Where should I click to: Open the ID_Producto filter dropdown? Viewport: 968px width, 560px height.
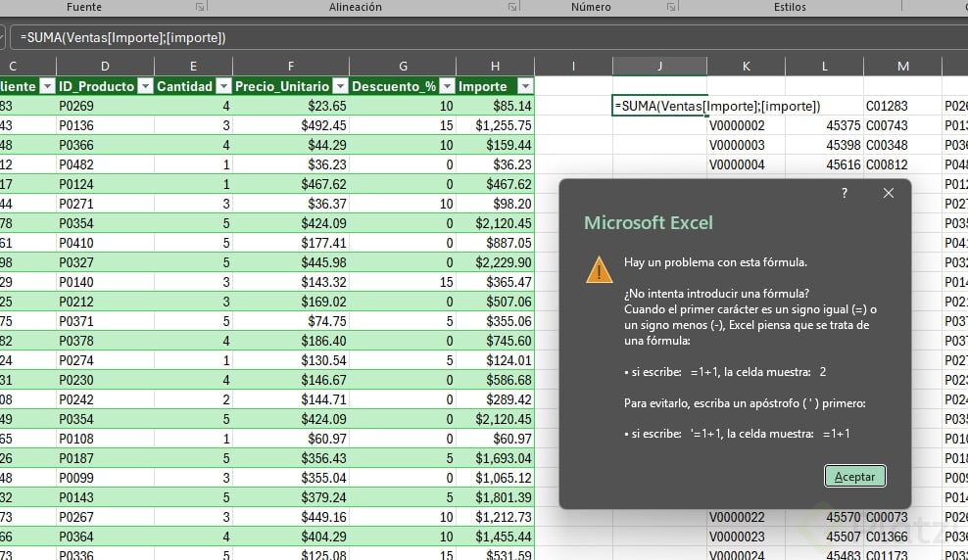(145, 86)
